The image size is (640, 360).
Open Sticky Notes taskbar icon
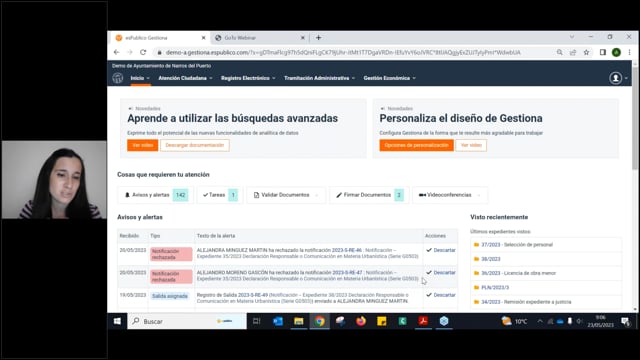(x=382, y=321)
